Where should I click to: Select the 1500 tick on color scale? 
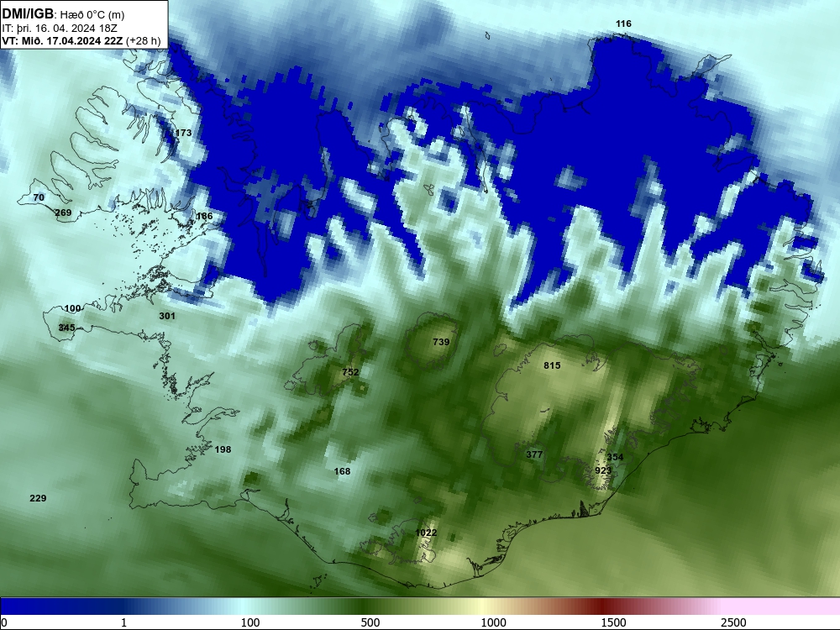click(613, 622)
